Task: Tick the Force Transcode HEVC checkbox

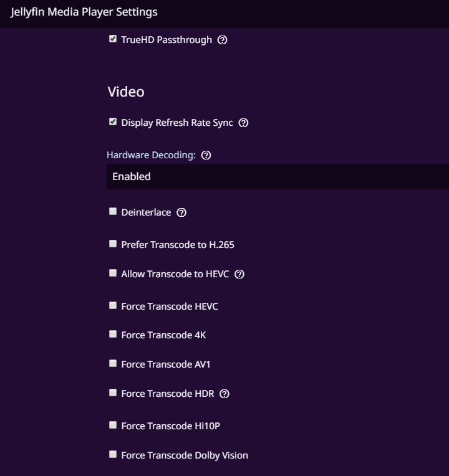Action: [x=113, y=306]
